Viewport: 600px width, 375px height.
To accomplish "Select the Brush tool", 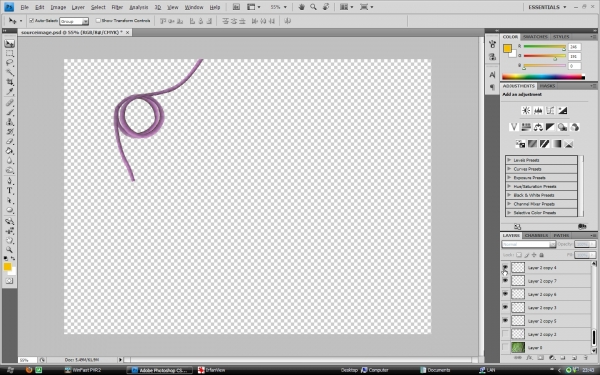I will (10, 112).
